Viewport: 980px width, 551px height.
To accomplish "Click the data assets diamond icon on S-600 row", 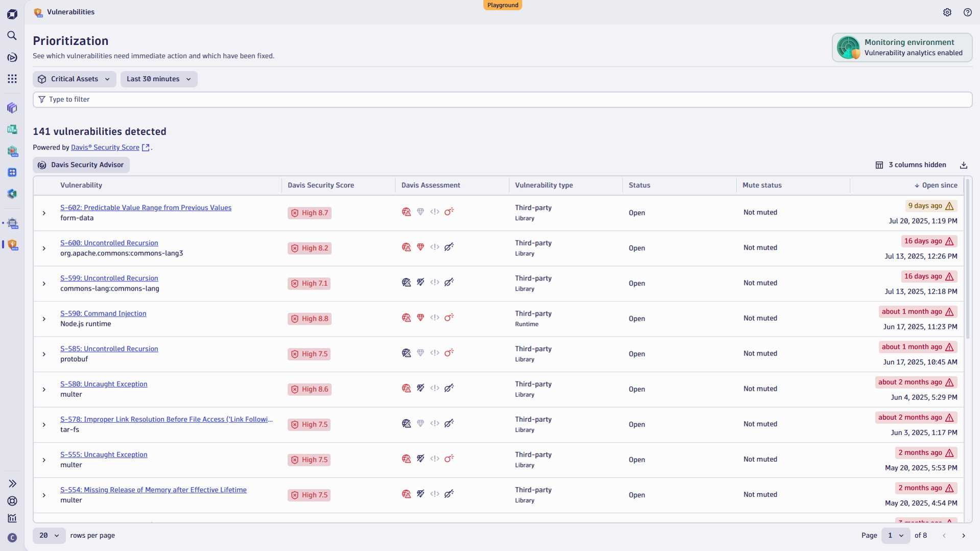I will (420, 247).
